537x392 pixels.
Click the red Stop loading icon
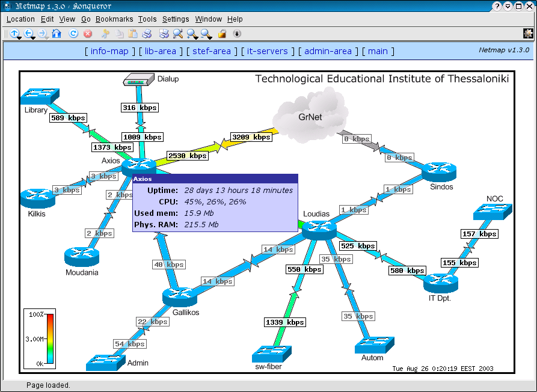tap(88, 34)
